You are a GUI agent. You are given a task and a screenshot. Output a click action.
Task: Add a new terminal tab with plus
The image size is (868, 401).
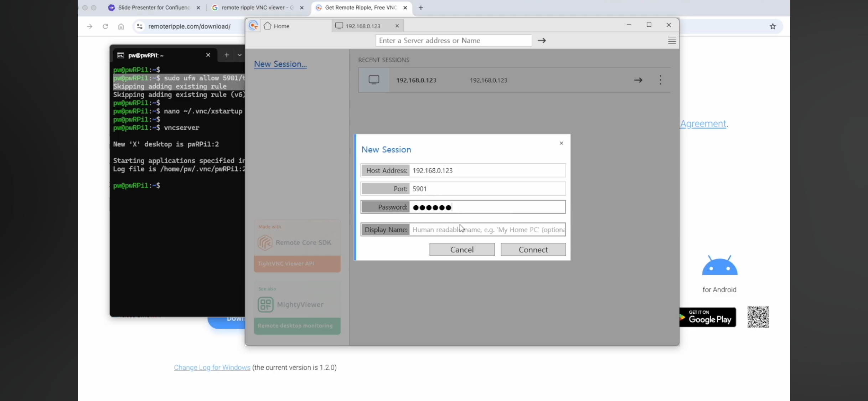[x=227, y=55]
